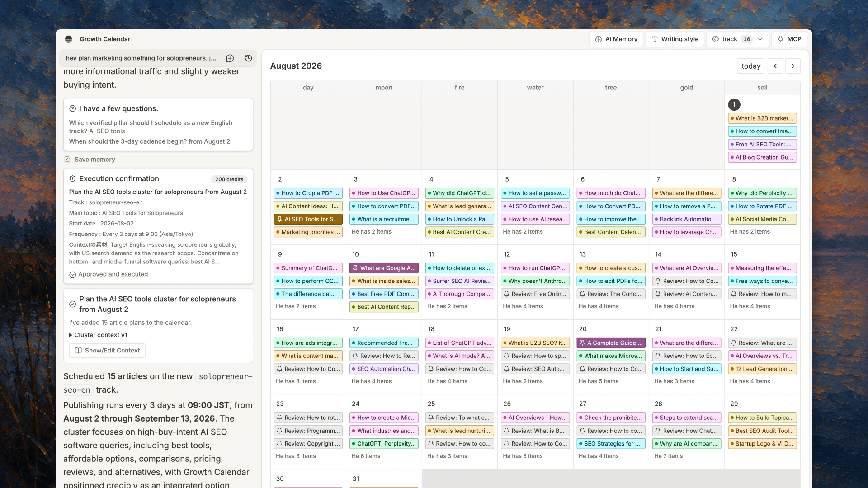Expand 'He has 2 items' on day 3
868x488 pixels.
click(x=372, y=232)
